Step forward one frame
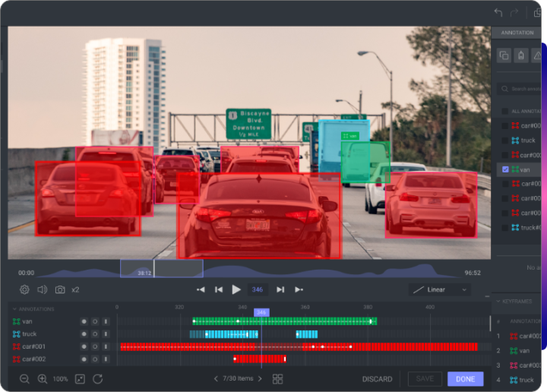The height and width of the screenshot is (392, 547). [x=280, y=289]
